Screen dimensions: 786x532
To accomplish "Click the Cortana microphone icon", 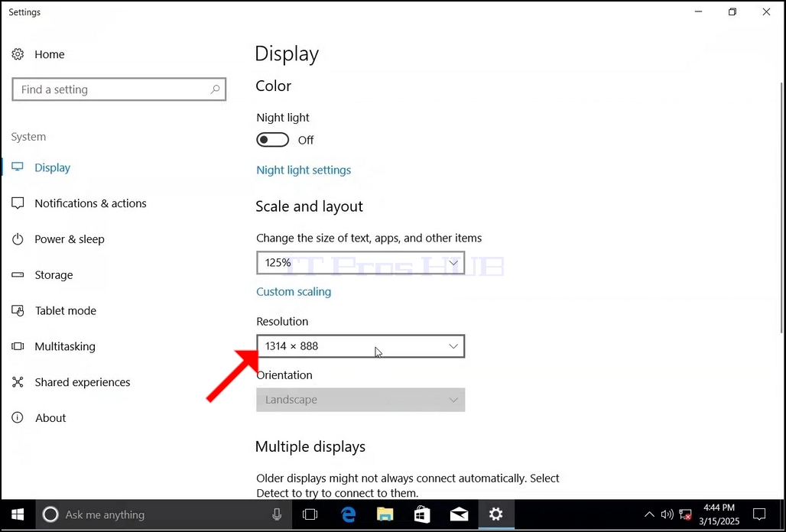I will point(277,514).
